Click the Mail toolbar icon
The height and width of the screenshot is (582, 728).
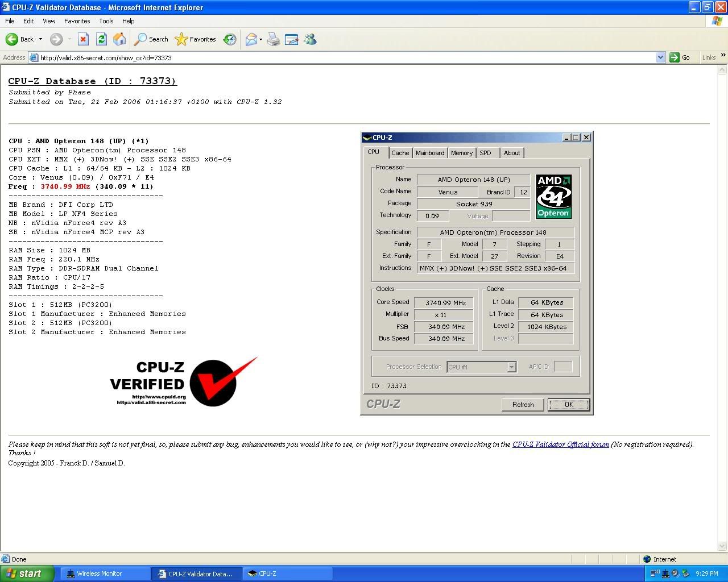[251, 39]
